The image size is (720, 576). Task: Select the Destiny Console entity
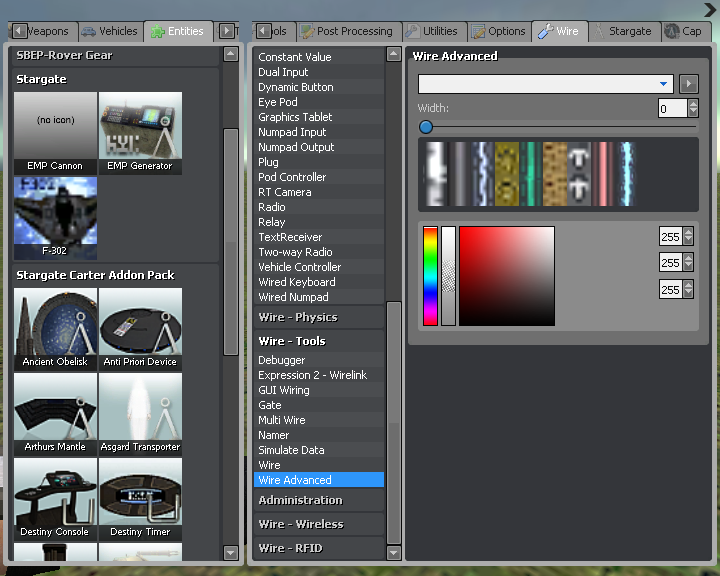coord(55,493)
